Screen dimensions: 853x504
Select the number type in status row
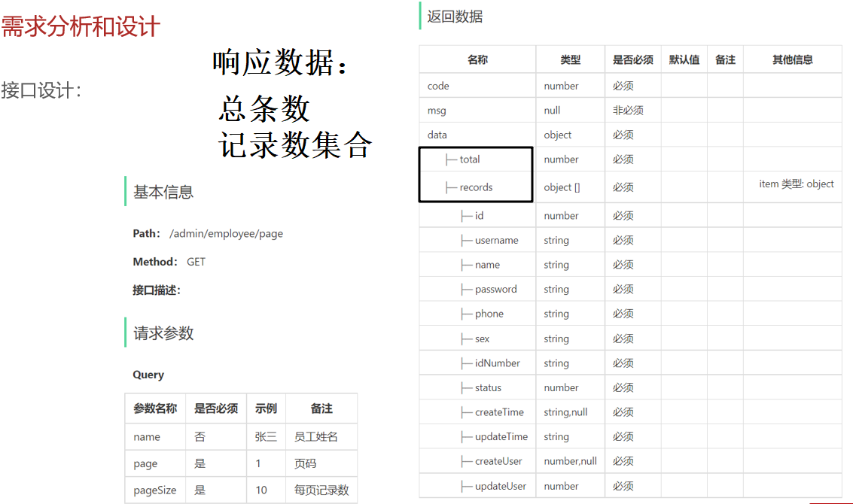[x=561, y=387]
